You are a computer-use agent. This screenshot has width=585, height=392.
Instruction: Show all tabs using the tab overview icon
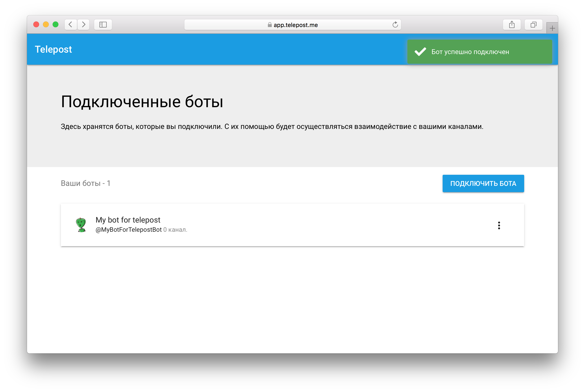click(534, 25)
